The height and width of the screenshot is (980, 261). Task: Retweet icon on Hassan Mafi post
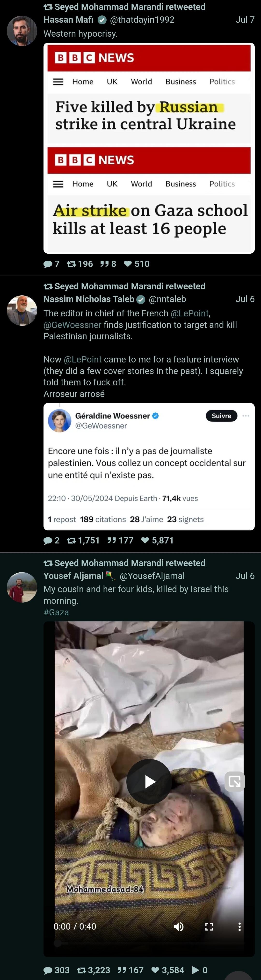tap(71, 264)
